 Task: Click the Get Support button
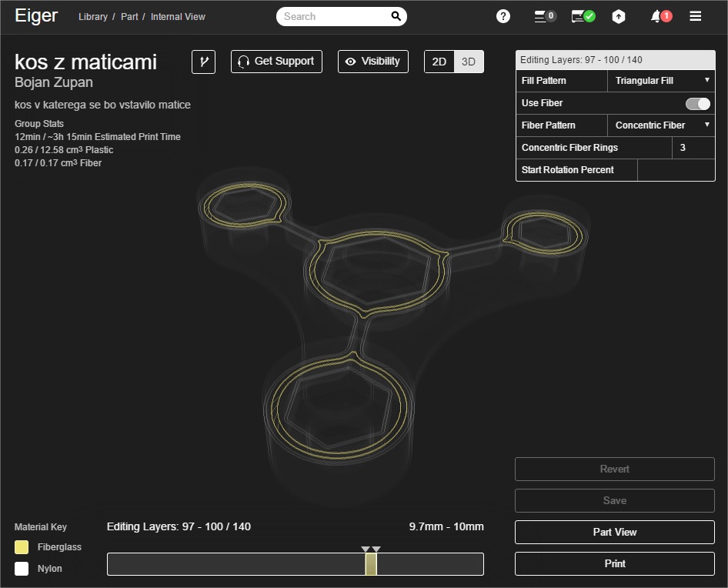point(276,62)
